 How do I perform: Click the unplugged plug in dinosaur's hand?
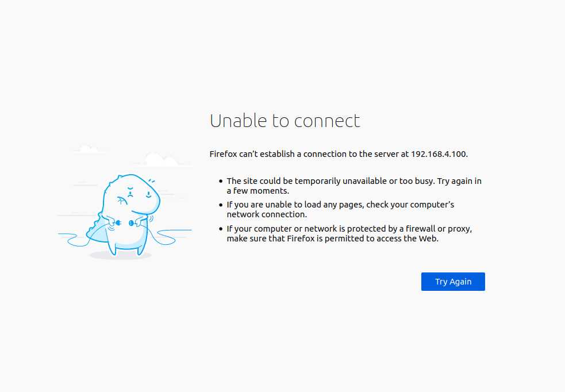pos(118,223)
